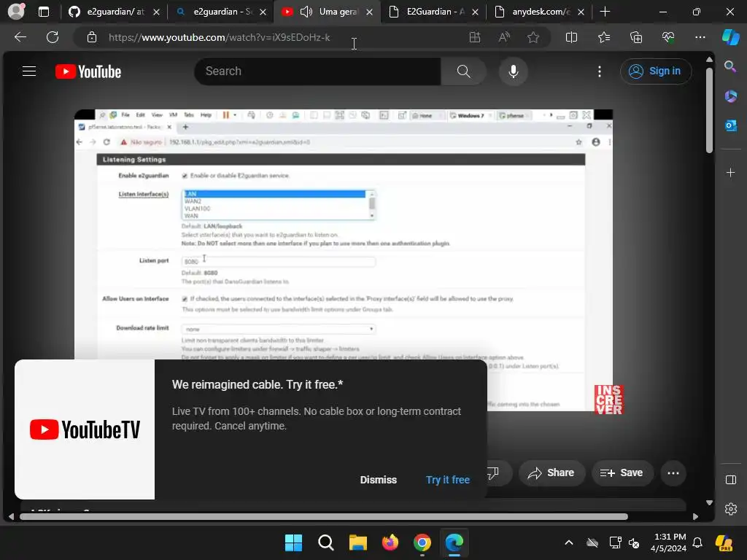The image size is (747, 560).
Task: Open File Explorer from the taskbar
Action: pos(357,542)
